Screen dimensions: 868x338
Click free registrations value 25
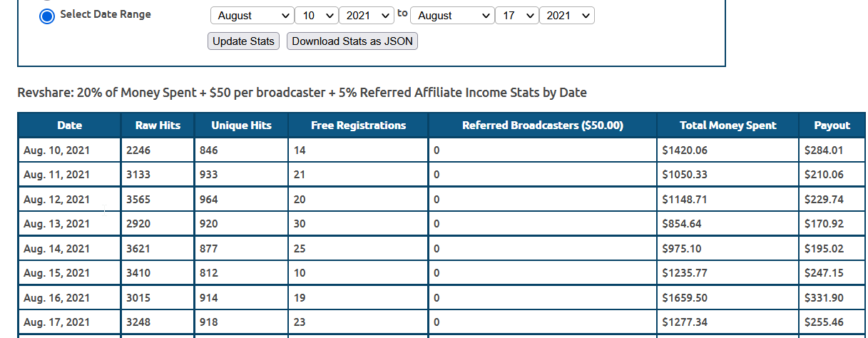tap(300, 249)
